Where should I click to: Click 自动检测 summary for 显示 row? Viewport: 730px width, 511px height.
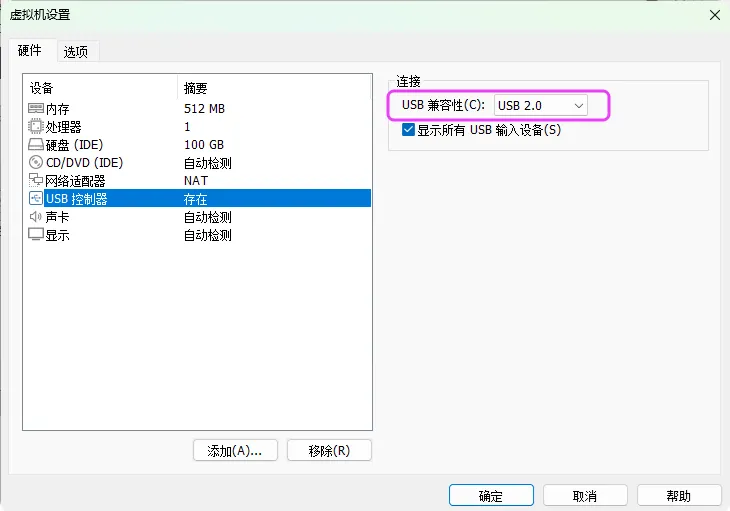tap(208, 235)
